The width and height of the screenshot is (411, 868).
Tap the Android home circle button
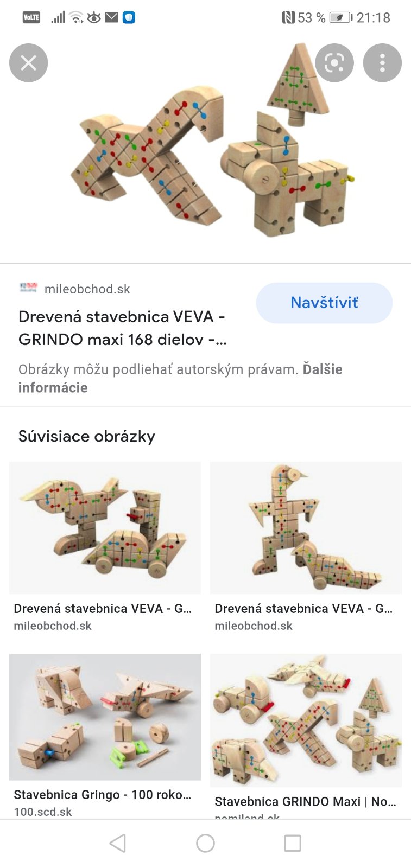[x=205, y=843]
